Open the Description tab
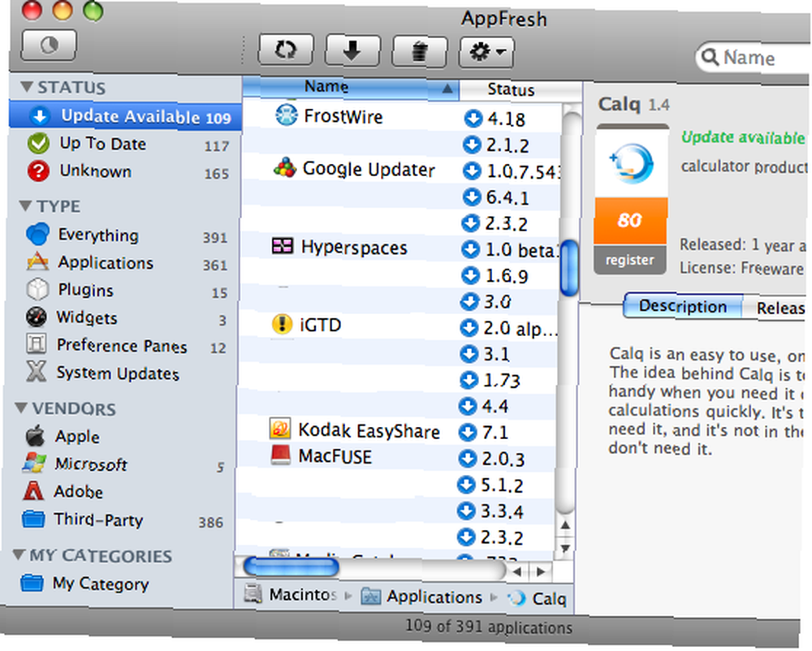812x651 pixels. pos(683,306)
